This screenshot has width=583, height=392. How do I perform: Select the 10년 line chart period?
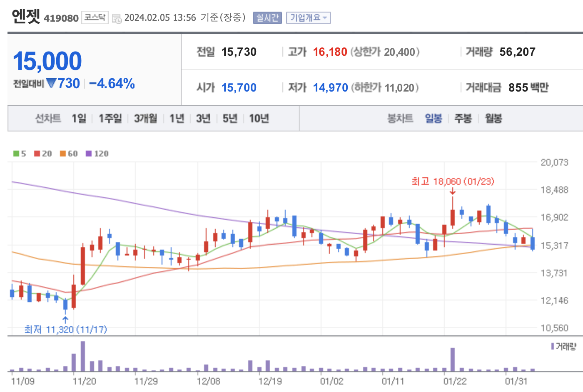[259, 119]
